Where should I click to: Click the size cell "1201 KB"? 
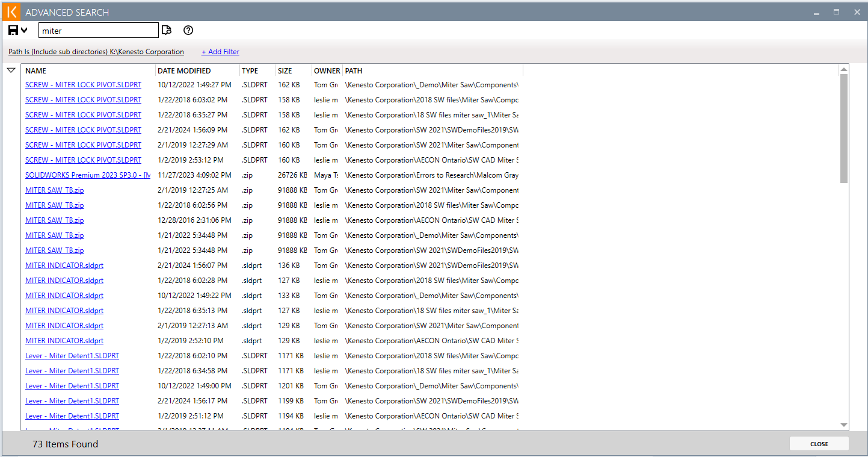291,386
